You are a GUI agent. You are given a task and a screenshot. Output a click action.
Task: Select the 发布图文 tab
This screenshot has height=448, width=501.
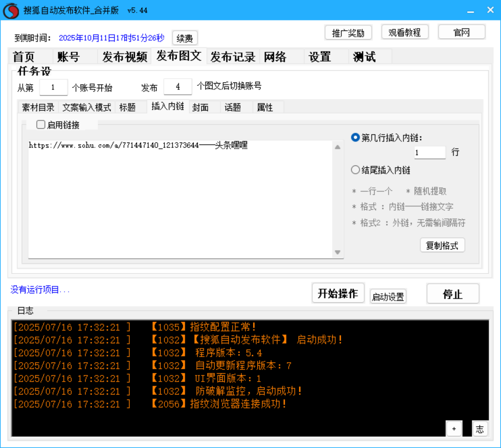[179, 56]
